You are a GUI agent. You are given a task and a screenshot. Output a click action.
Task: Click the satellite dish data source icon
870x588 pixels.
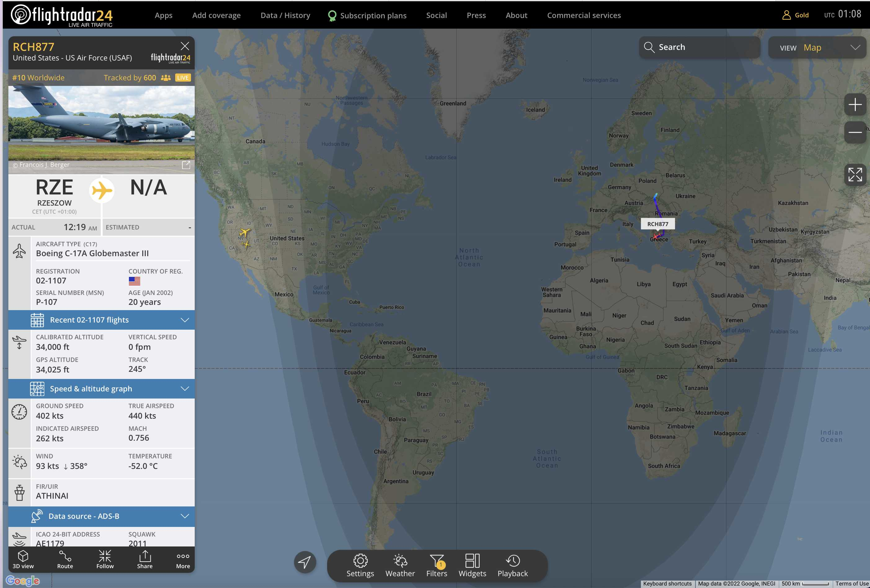click(37, 516)
